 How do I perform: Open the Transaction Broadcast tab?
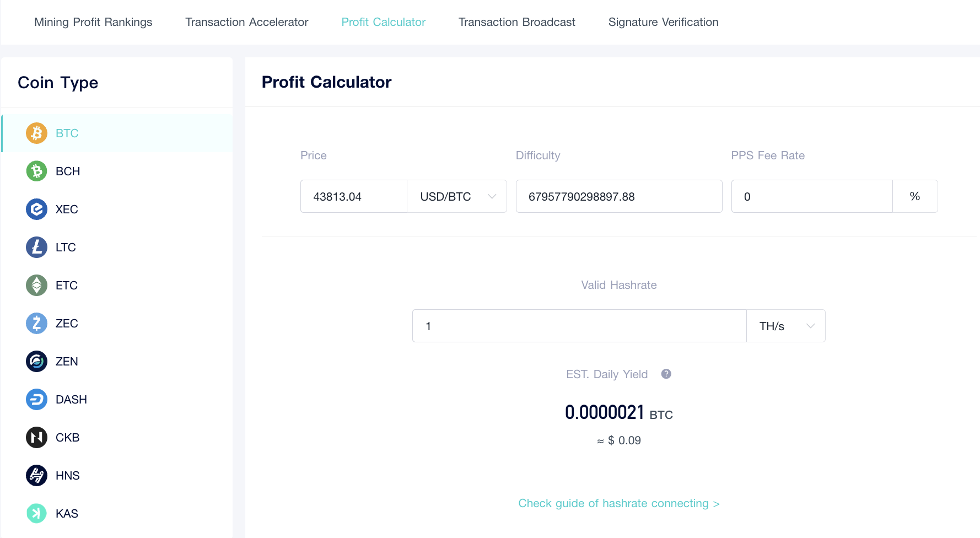click(x=517, y=22)
